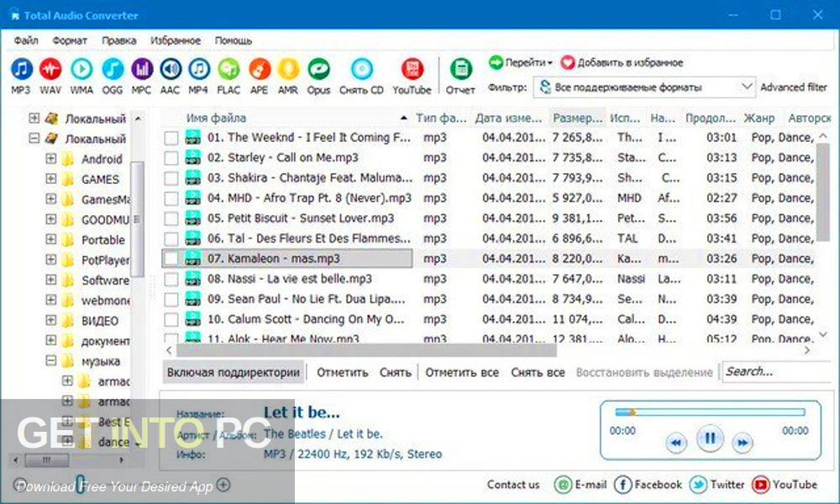Collapse the музыка folder node
Screen dimensions: 840x504
coord(51,361)
